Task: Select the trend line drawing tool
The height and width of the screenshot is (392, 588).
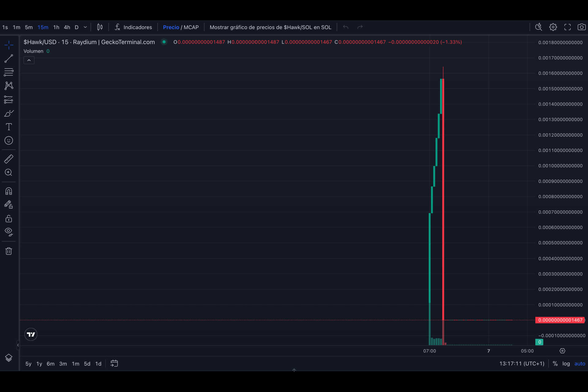Action: tap(9, 58)
